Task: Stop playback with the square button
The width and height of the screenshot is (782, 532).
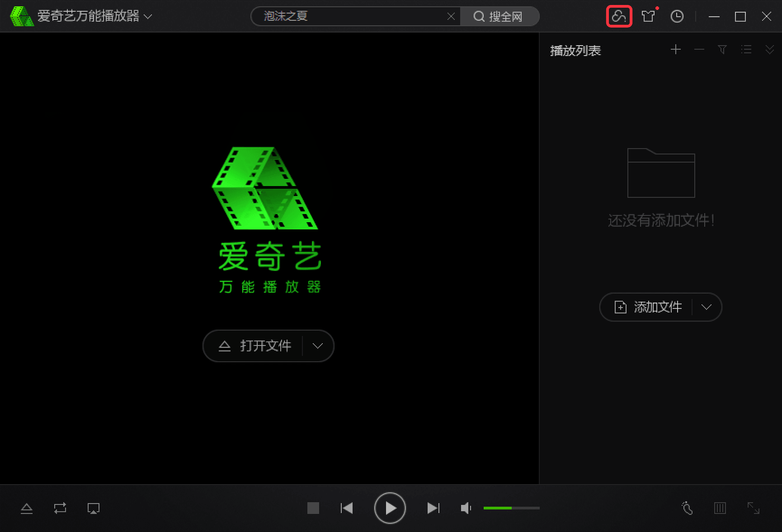Action: (313, 508)
